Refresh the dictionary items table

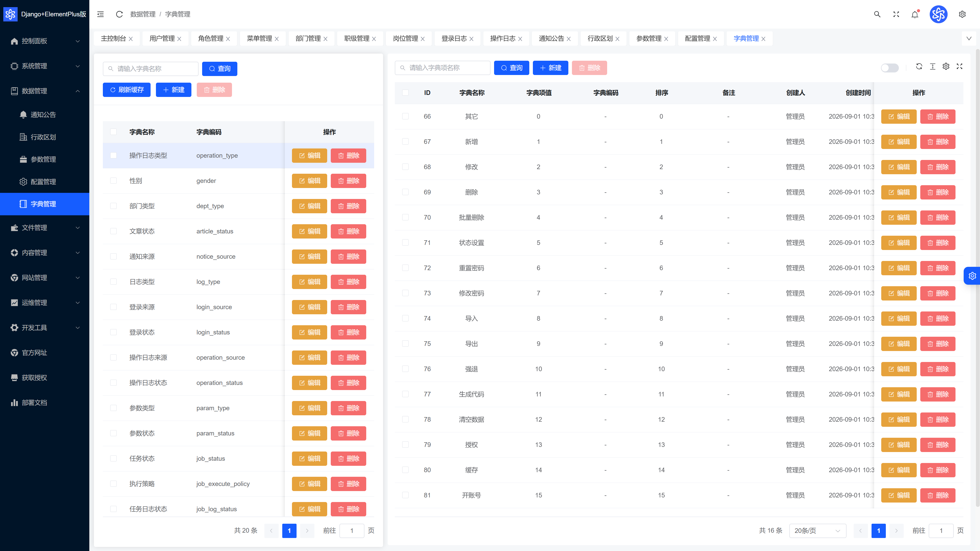(919, 66)
